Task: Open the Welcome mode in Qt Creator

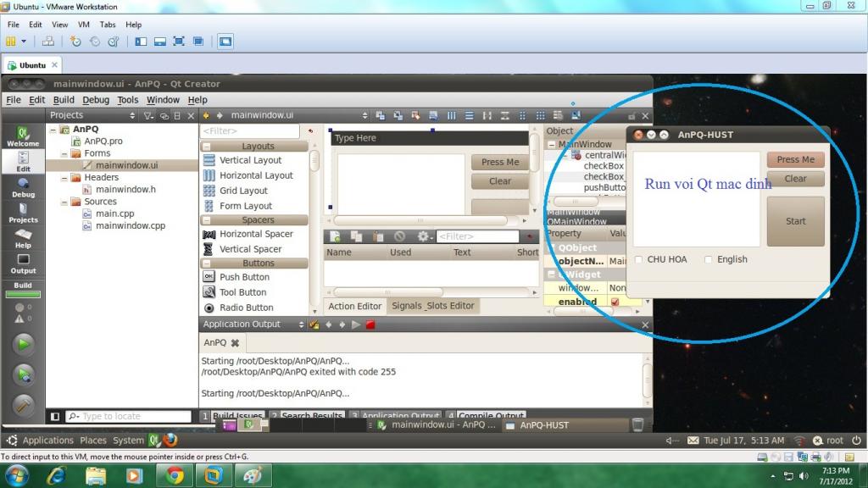Action: [23, 136]
